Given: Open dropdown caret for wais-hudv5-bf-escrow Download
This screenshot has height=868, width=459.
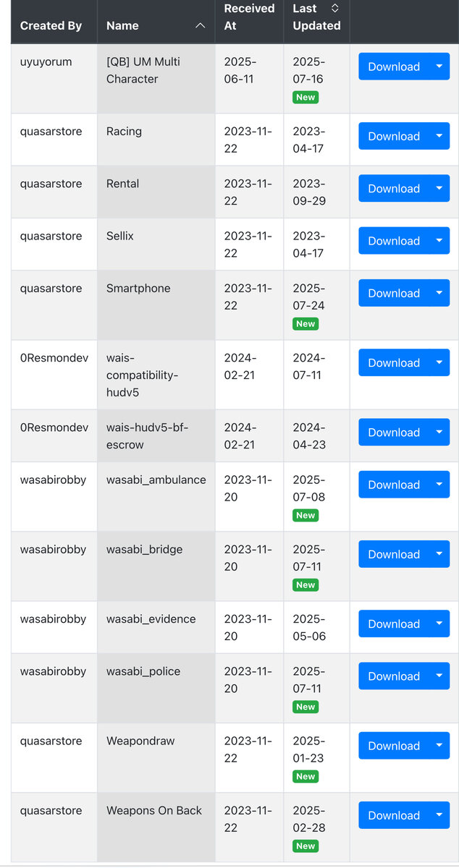Looking at the screenshot, I should click(439, 433).
